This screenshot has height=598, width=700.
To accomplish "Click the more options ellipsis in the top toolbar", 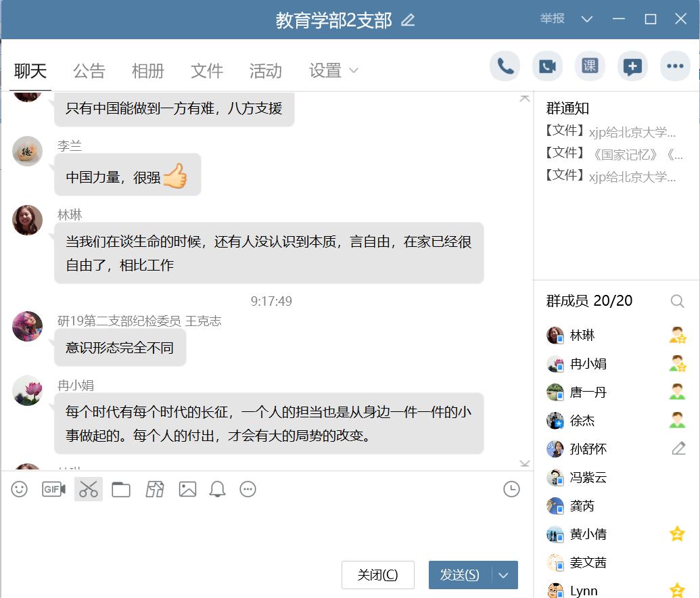I will point(675,66).
